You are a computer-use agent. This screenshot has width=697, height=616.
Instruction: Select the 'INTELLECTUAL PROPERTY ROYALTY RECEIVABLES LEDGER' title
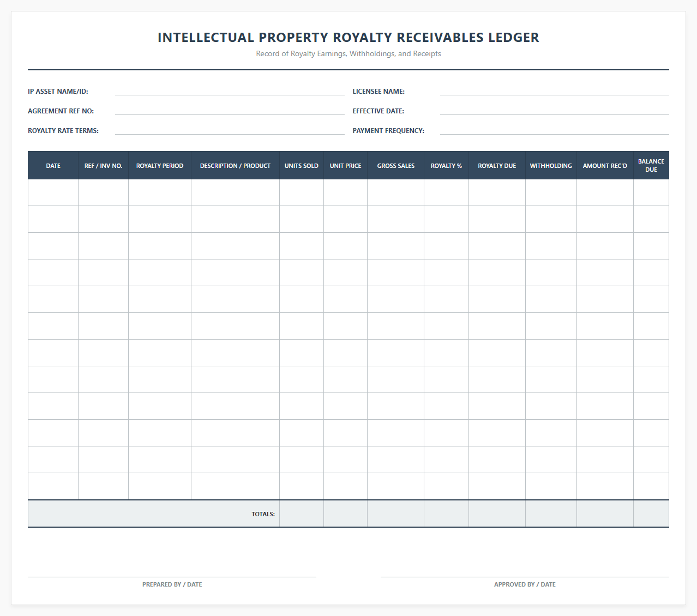(x=348, y=38)
